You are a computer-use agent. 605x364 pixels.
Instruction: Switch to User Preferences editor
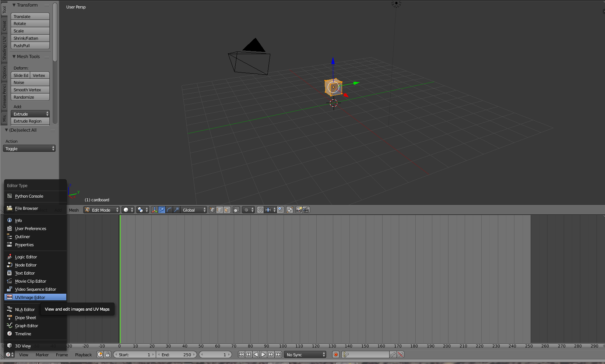point(35,229)
